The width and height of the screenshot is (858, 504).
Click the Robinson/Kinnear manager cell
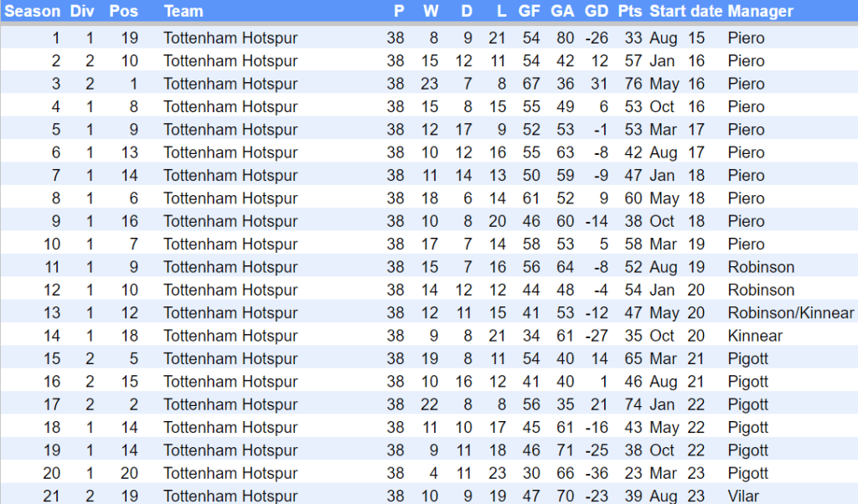point(791,313)
